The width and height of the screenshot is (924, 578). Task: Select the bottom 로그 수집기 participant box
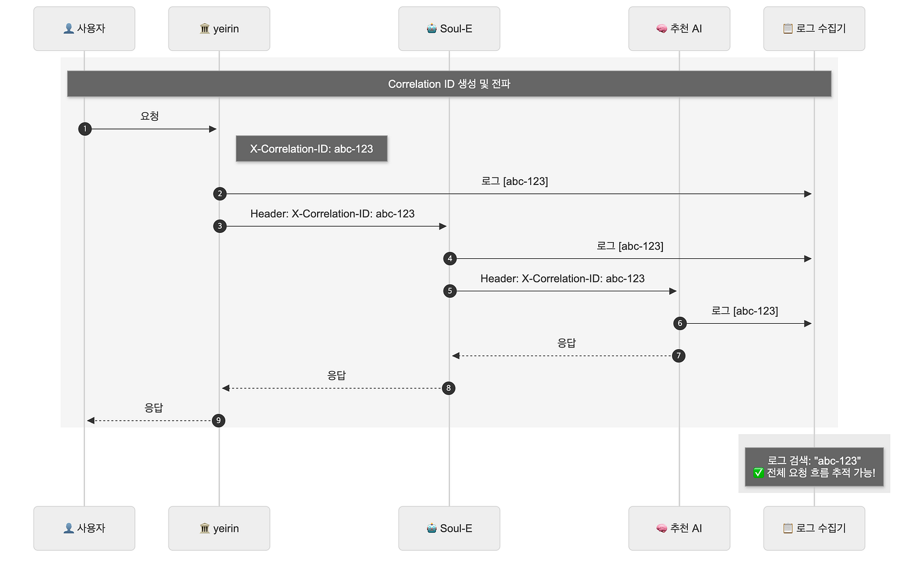click(x=814, y=528)
